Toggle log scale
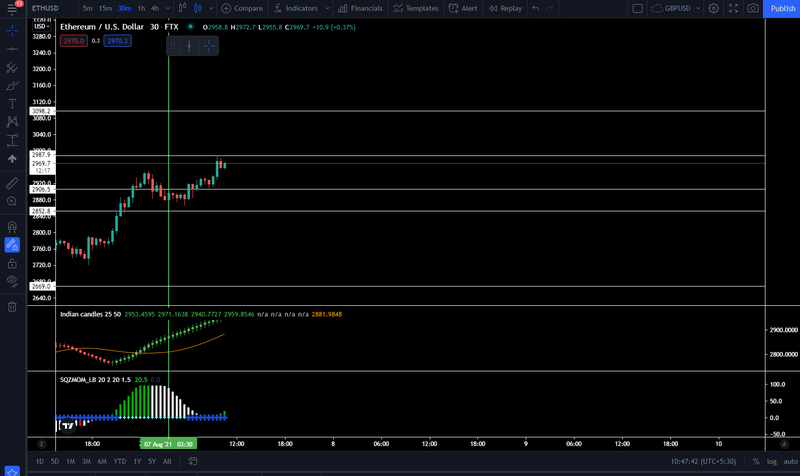This screenshot has height=476, width=800. (771, 461)
